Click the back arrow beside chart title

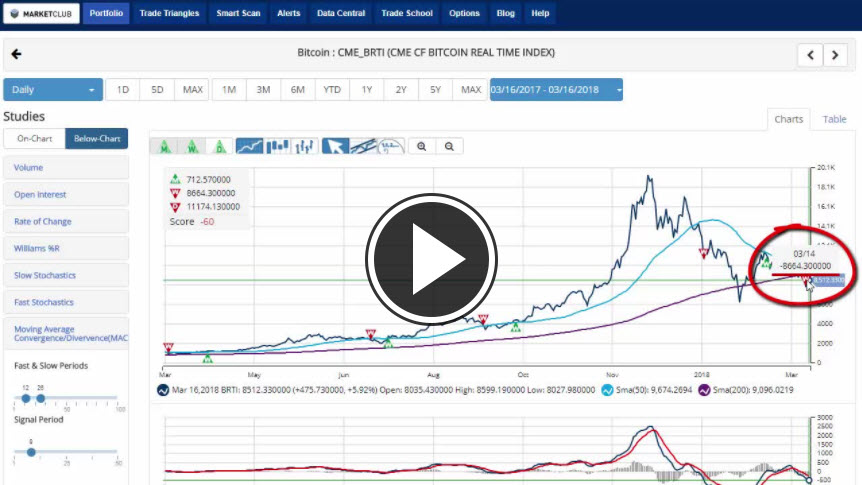[16, 54]
